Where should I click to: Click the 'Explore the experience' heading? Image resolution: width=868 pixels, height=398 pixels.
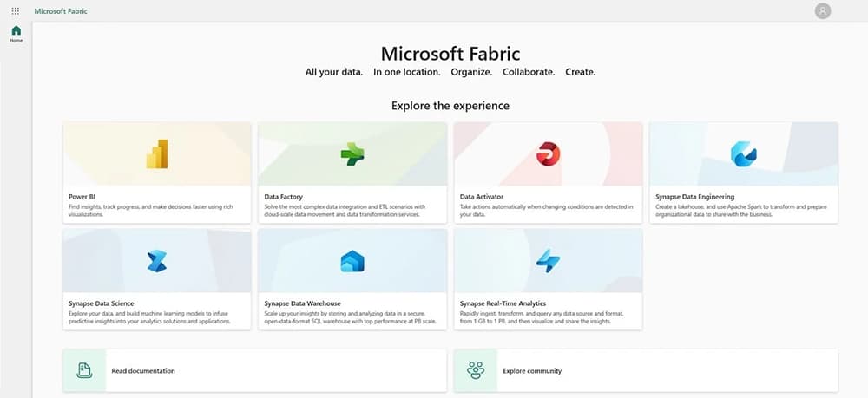coord(450,106)
